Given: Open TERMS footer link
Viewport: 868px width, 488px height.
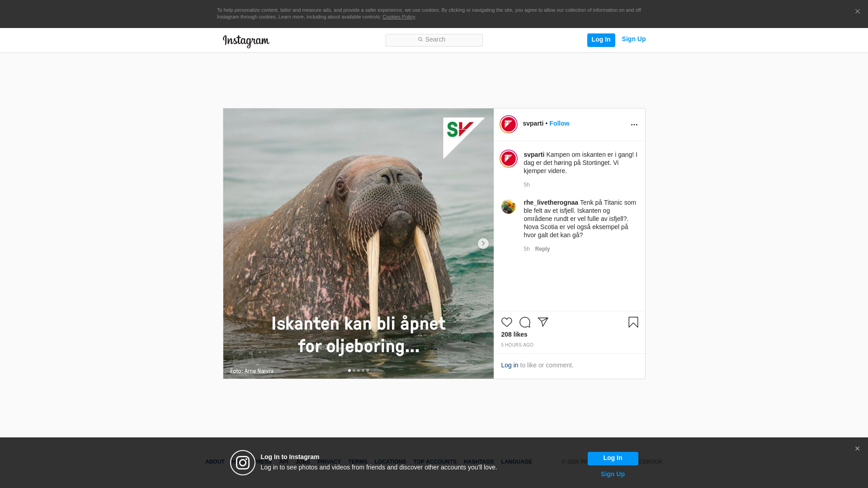Looking at the screenshot, I should [x=358, y=462].
